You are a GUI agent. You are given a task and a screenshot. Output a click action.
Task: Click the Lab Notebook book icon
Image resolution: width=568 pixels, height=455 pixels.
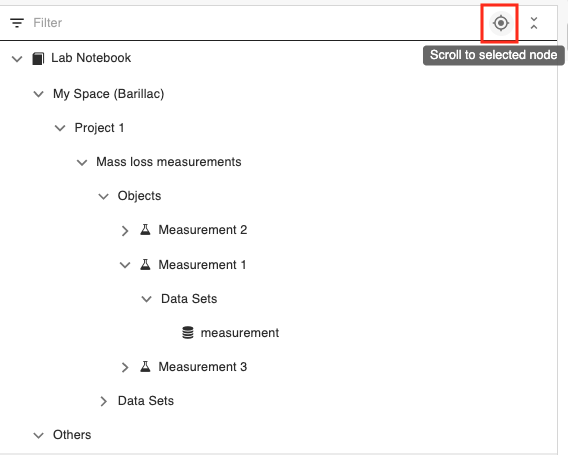point(38,58)
